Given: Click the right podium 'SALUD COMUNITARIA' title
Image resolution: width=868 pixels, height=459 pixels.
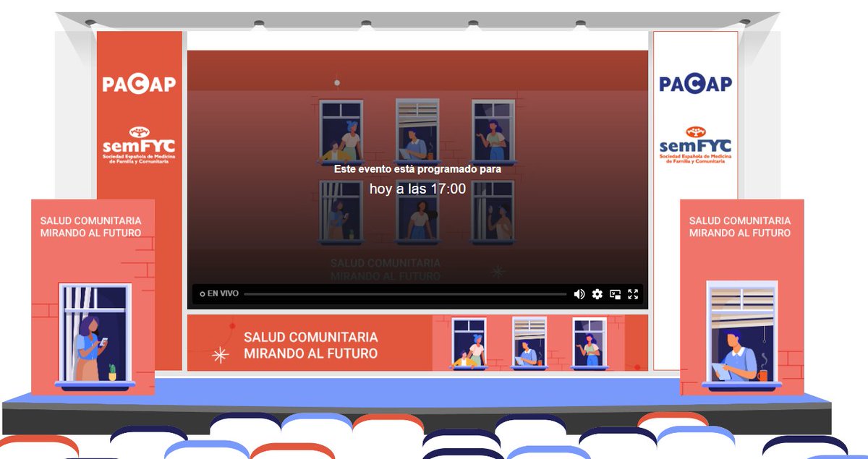Looking at the screenshot, I should [x=740, y=220].
